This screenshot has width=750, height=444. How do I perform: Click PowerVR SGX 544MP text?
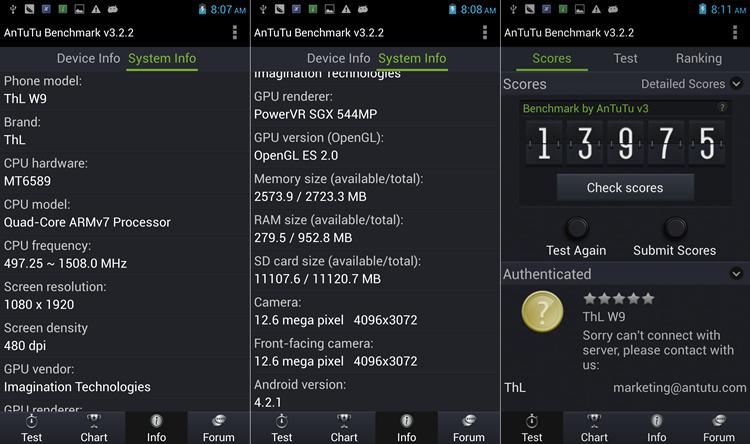point(316,114)
